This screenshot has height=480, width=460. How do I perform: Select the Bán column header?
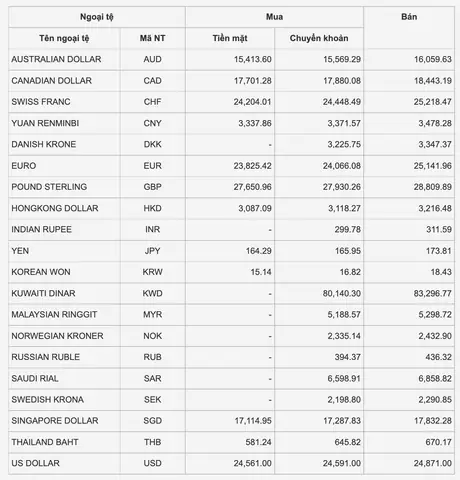(409, 17)
